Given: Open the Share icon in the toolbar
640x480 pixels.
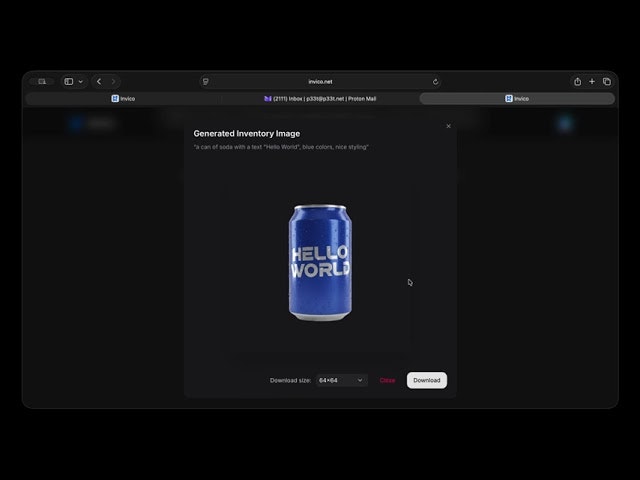Looking at the screenshot, I should [x=577, y=82].
